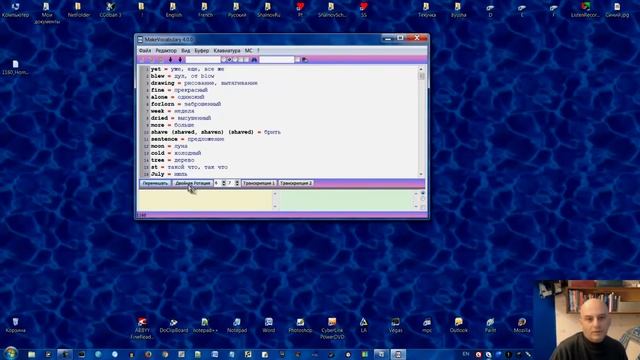The width and height of the screenshot is (640, 360).
Task: Open the MC menu
Action: (x=248, y=51)
